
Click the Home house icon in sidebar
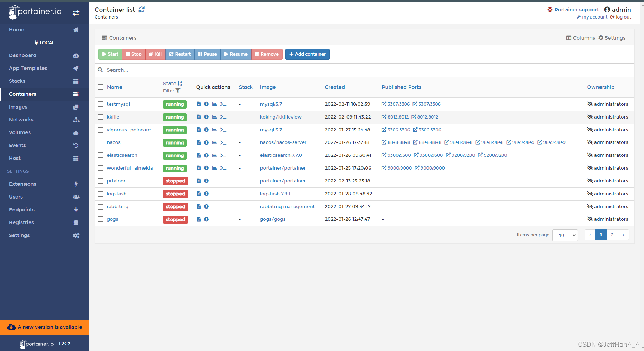pos(76,30)
